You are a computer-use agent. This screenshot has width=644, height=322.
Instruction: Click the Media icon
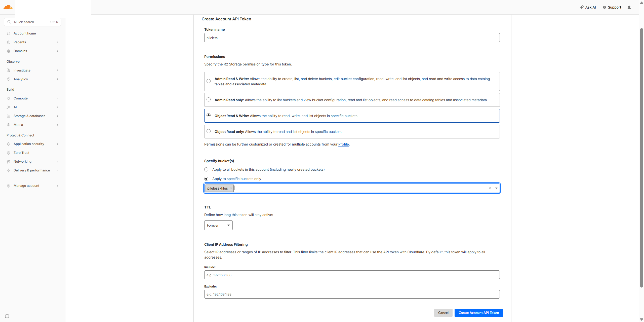pyautogui.click(x=9, y=125)
